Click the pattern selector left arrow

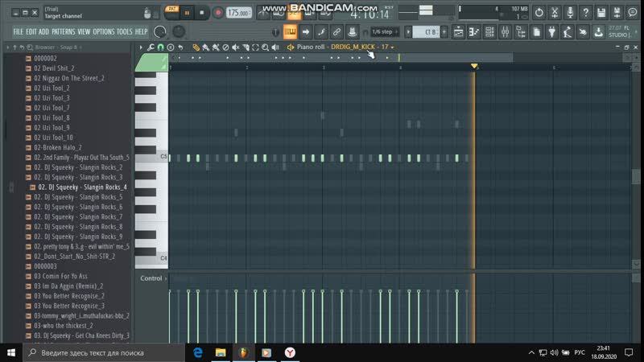click(408, 31)
